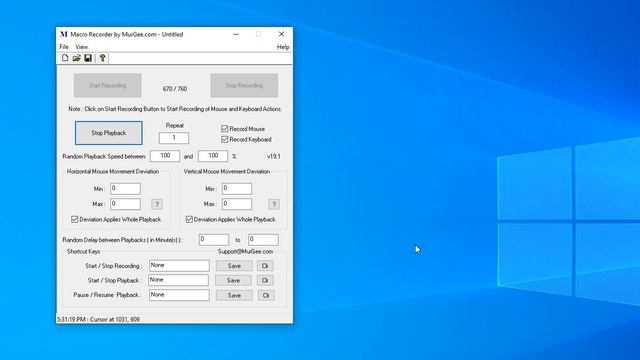
Task: Open the Help menu
Action: click(283, 47)
